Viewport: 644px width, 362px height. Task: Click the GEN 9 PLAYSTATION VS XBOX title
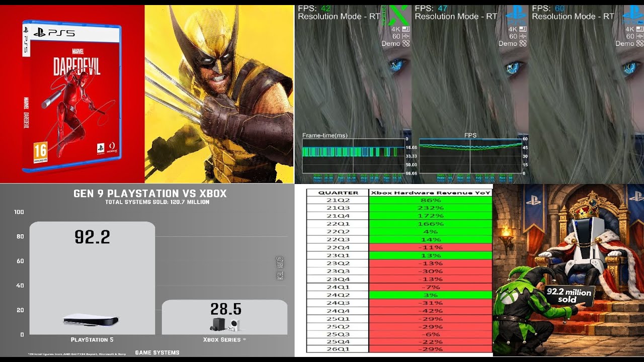point(150,194)
